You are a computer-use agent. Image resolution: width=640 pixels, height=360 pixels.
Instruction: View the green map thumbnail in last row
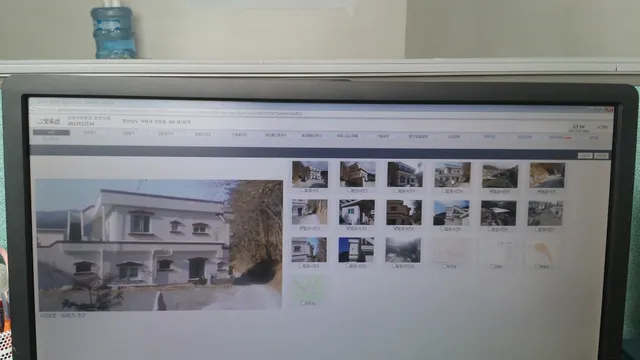308,287
